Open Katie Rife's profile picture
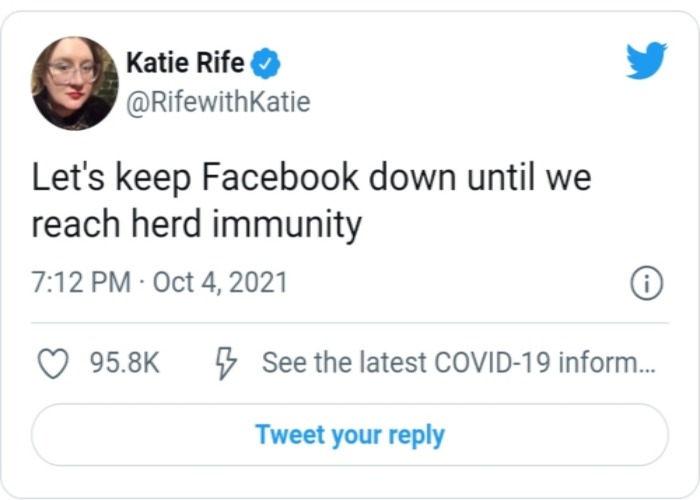 tap(75, 83)
